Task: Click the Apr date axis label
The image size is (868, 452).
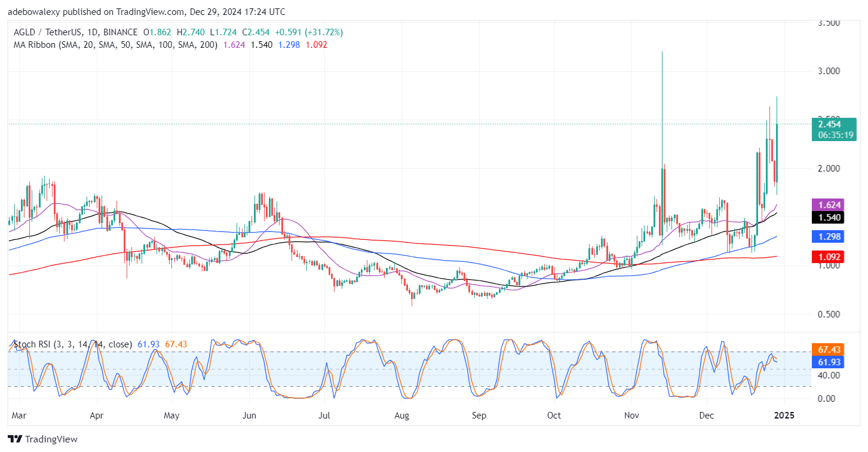Action: click(96, 415)
